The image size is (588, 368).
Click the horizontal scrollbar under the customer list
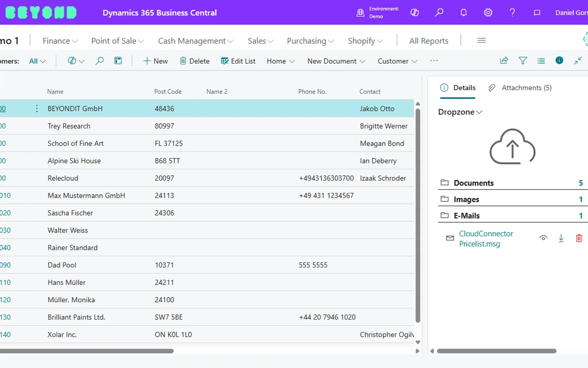click(x=87, y=351)
